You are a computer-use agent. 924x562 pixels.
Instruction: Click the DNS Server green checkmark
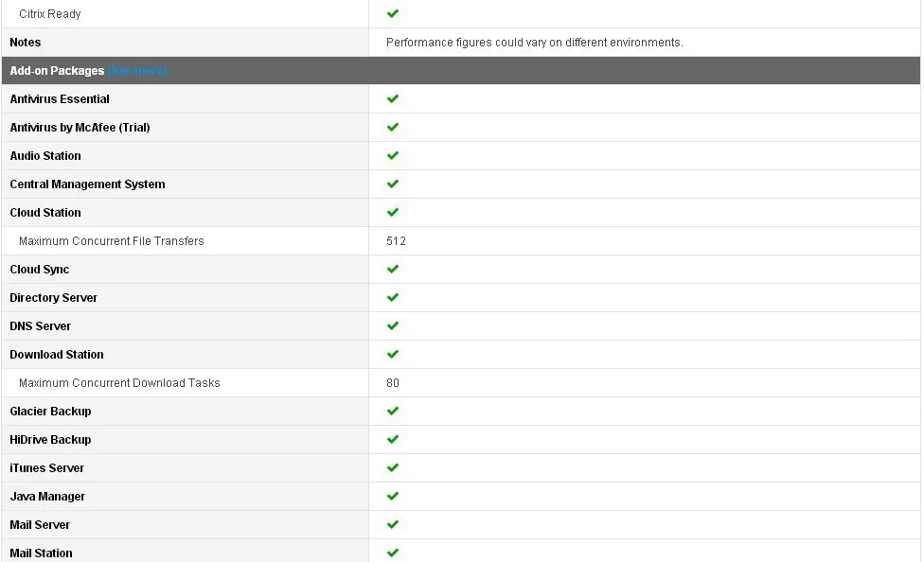point(393,325)
